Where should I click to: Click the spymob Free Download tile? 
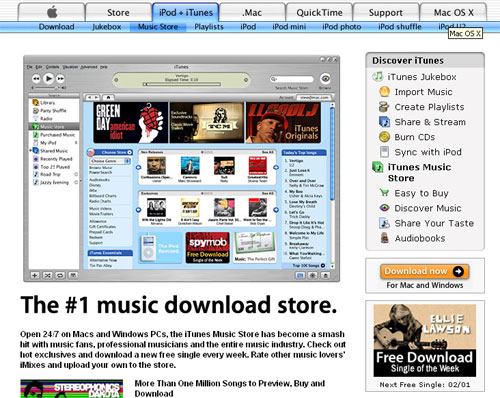207,248
